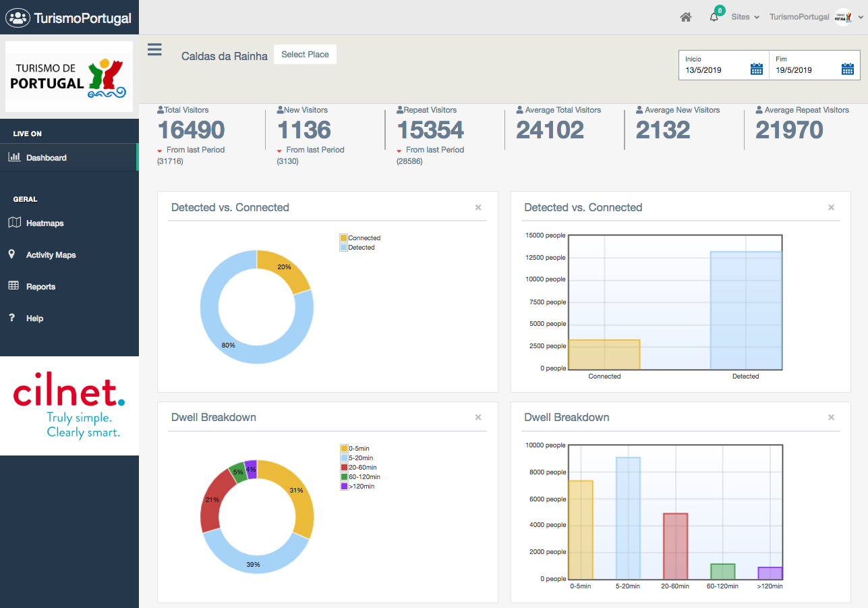Click the Connected bar in bar chart
The image size is (868, 608).
[604, 354]
